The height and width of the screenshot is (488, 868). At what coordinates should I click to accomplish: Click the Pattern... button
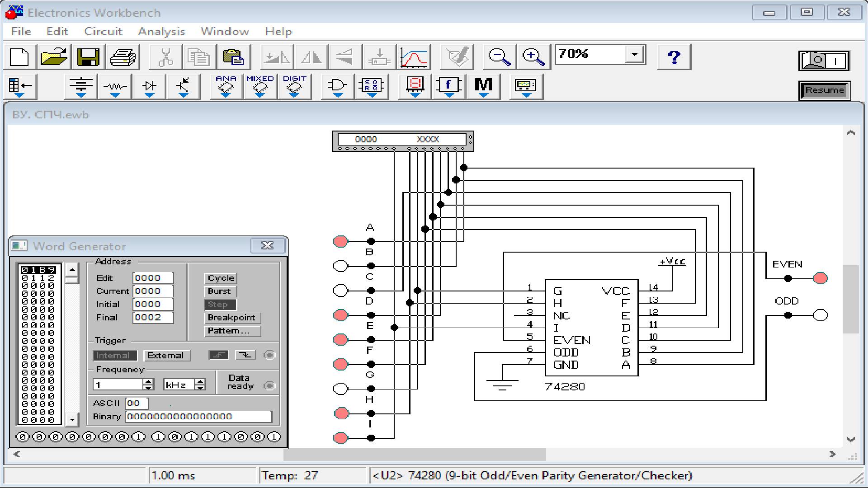[x=232, y=331]
